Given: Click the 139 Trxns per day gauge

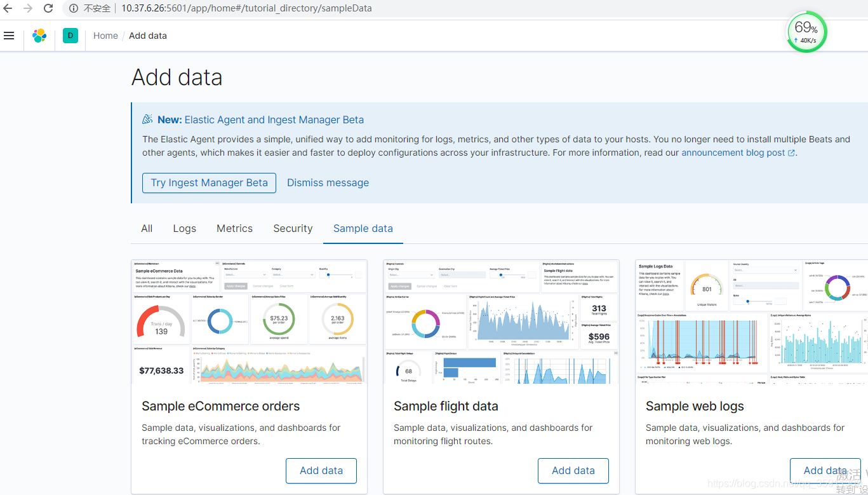Looking at the screenshot, I should (x=161, y=323).
